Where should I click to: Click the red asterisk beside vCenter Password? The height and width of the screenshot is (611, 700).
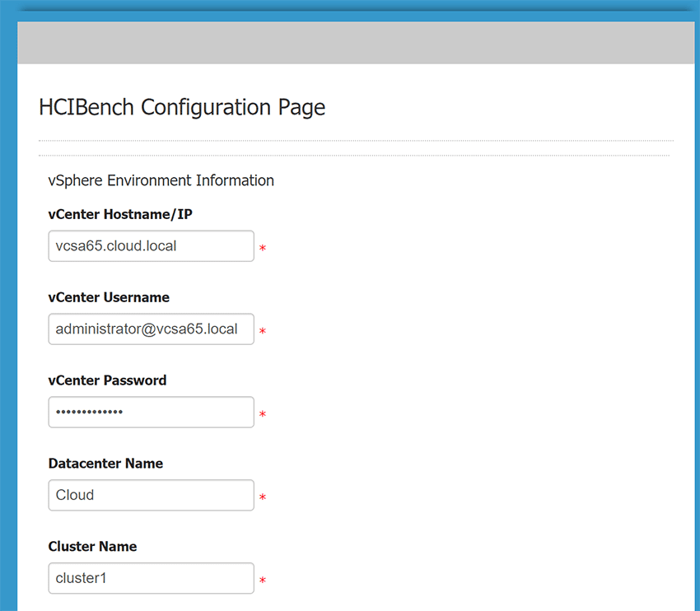click(x=263, y=415)
